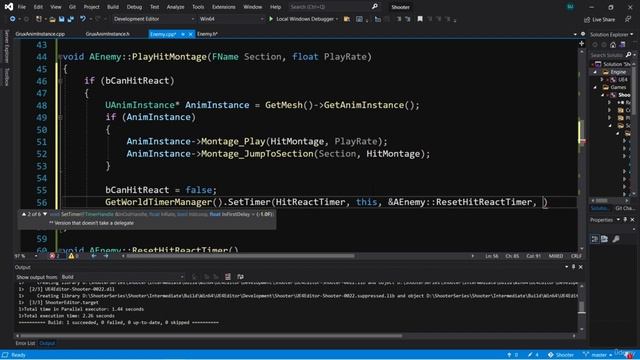Open the Analyze menu
Image resolution: width=640 pixels, height=360 pixels.
click(x=175, y=7)
